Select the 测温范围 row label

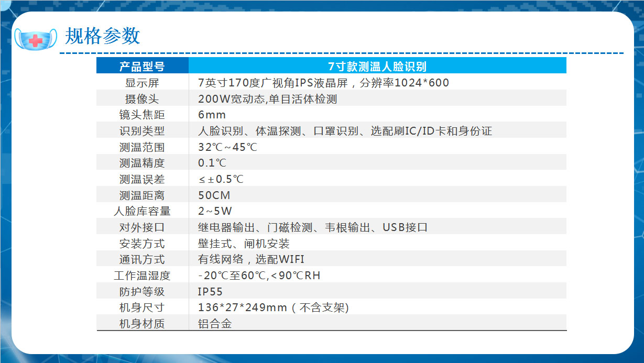[142, 147]
